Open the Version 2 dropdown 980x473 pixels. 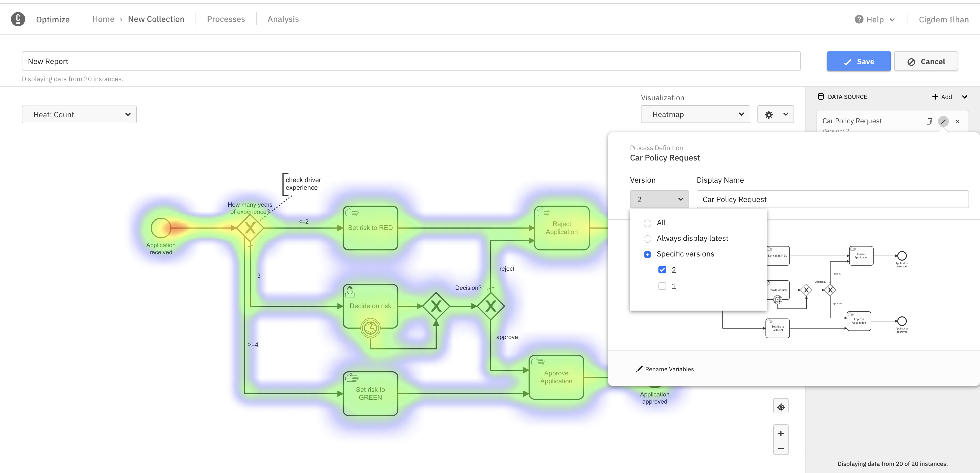(659, 199)
